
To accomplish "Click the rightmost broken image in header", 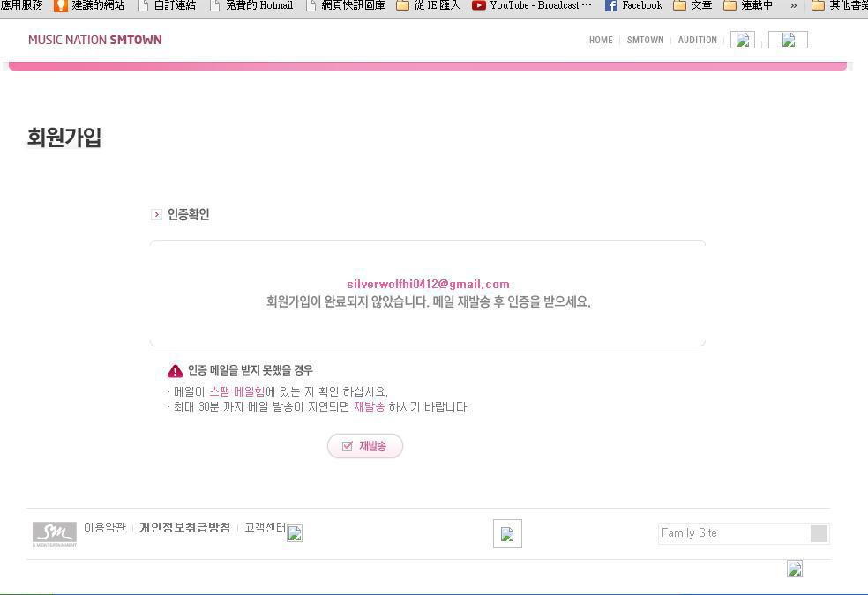I will pyautogui.click(x=789, y=40).
